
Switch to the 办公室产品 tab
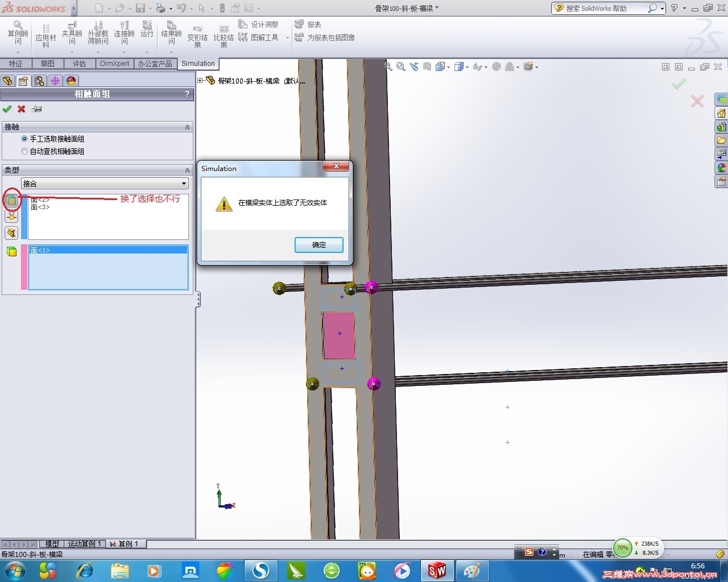155,64
